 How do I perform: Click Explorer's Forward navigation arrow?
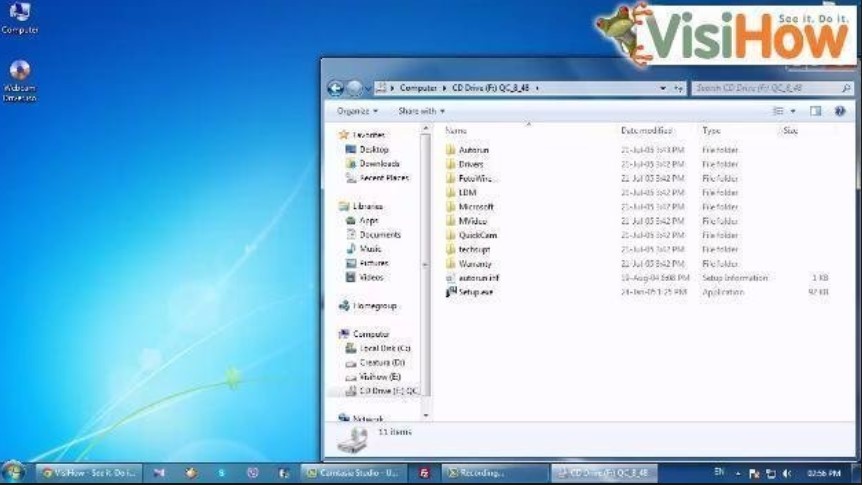(x=355, y=88)
